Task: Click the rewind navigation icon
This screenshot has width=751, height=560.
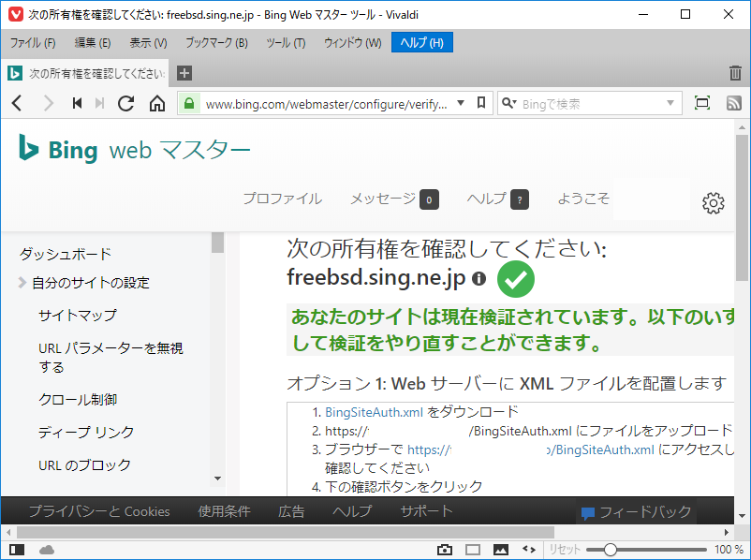Action: [x=77, y=103]
